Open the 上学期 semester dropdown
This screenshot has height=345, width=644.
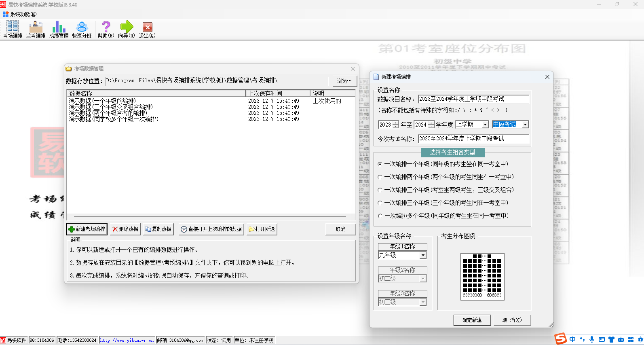pyautogui.click(x=485, y=125)
